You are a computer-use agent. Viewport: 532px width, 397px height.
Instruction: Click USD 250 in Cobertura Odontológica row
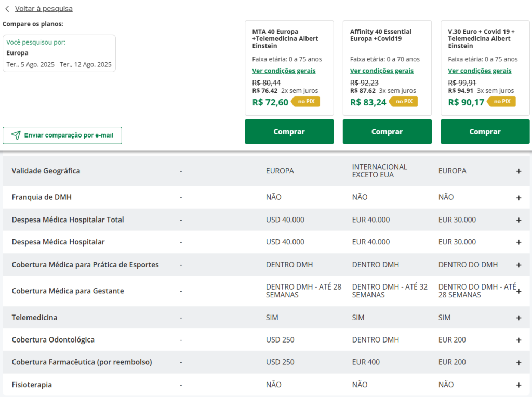point(280,340)
